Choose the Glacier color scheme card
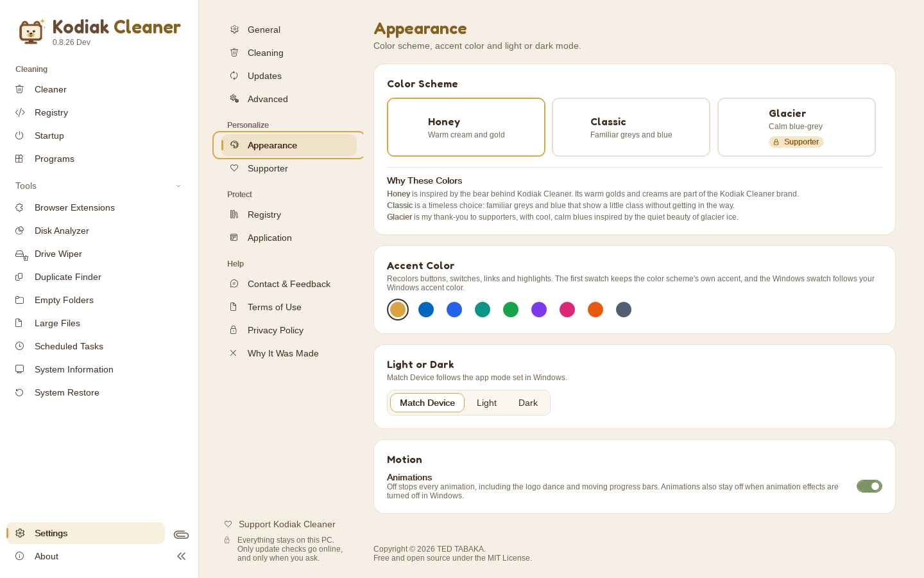Image resolution: width=924 pixels, height=578 pixels. coord(796,127)
